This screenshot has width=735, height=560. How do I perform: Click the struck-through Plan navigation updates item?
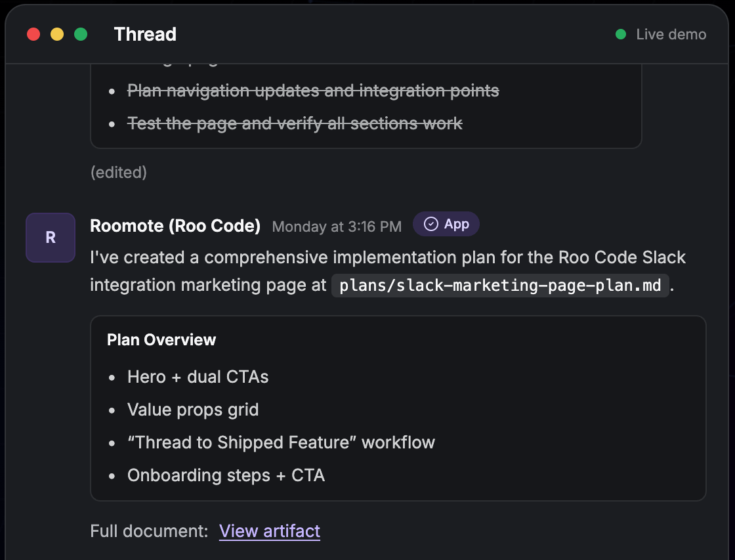(x=313, y=91)
